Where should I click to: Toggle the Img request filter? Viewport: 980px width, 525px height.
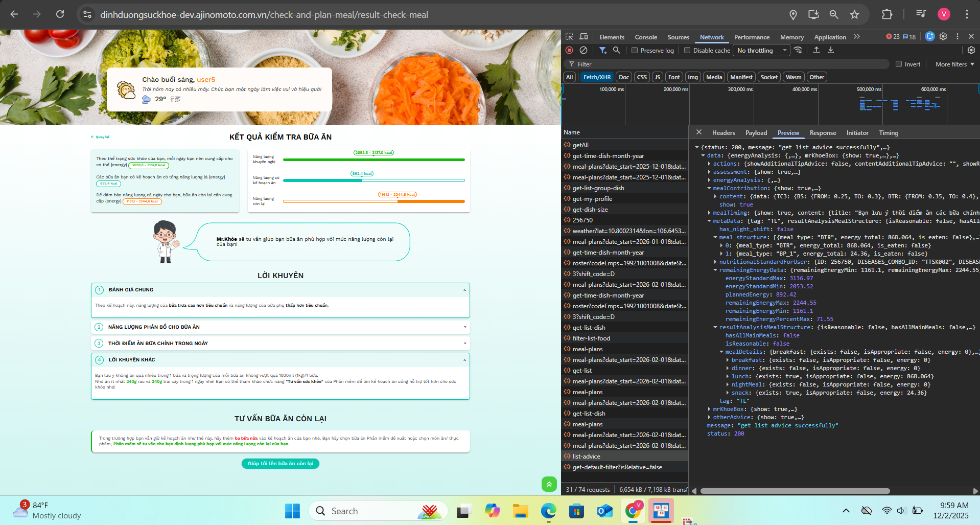pyautogui.click(x=693, y=77)
